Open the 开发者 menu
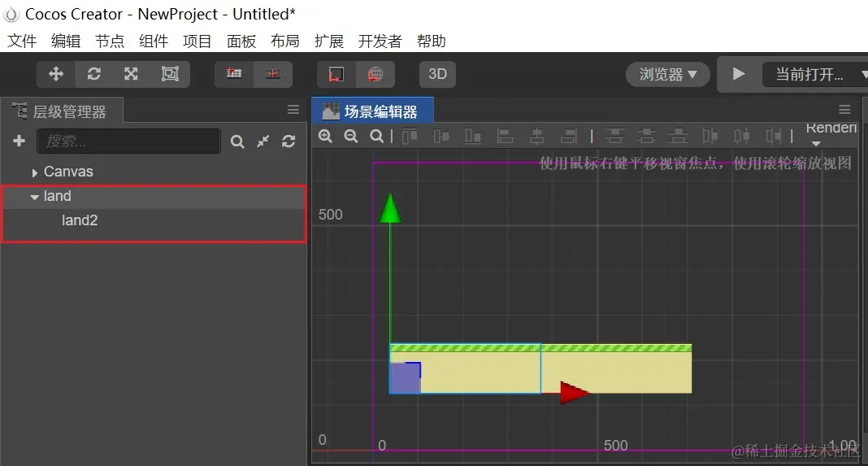This screenshot has height=466, width=868. pyautogui.click(x=380, y=41)
